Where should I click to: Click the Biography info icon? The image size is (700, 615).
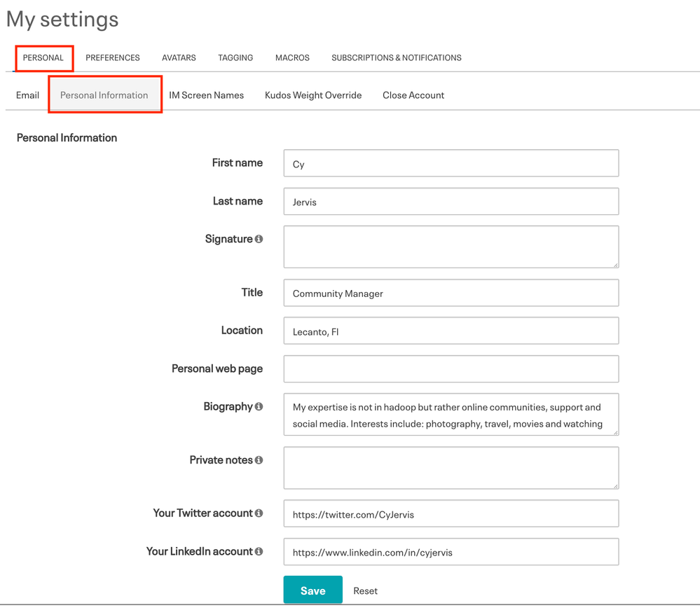pyautogui.click(x=259, y=406)
